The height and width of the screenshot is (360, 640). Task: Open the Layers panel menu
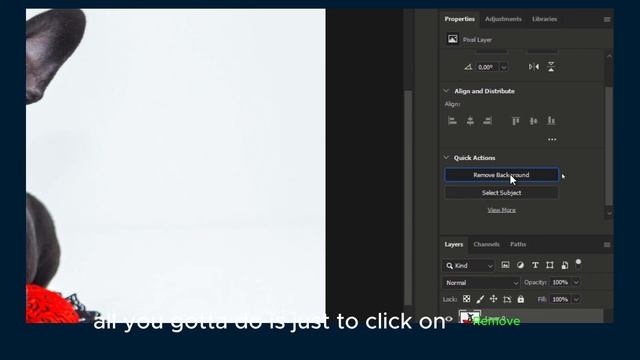tap(607, 245)
